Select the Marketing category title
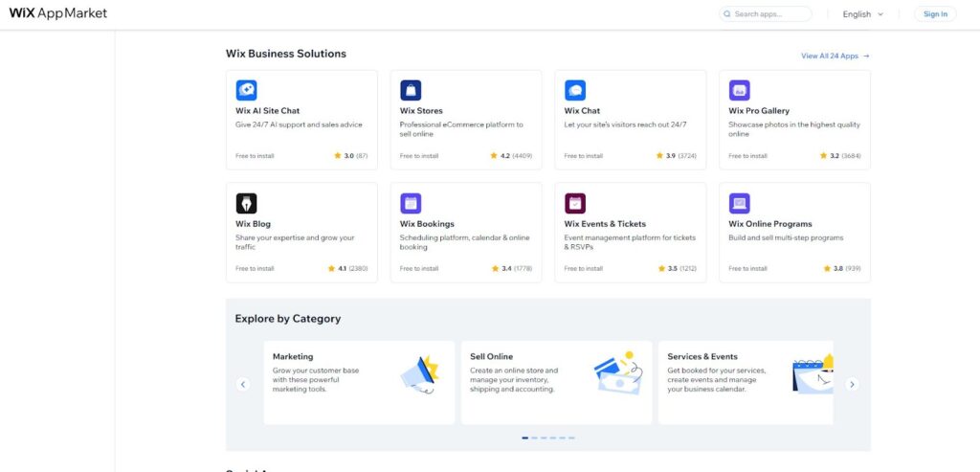Image resolution: width=980 pixels, height=472 pixels. pyautogui.click(x=293, y=356)
